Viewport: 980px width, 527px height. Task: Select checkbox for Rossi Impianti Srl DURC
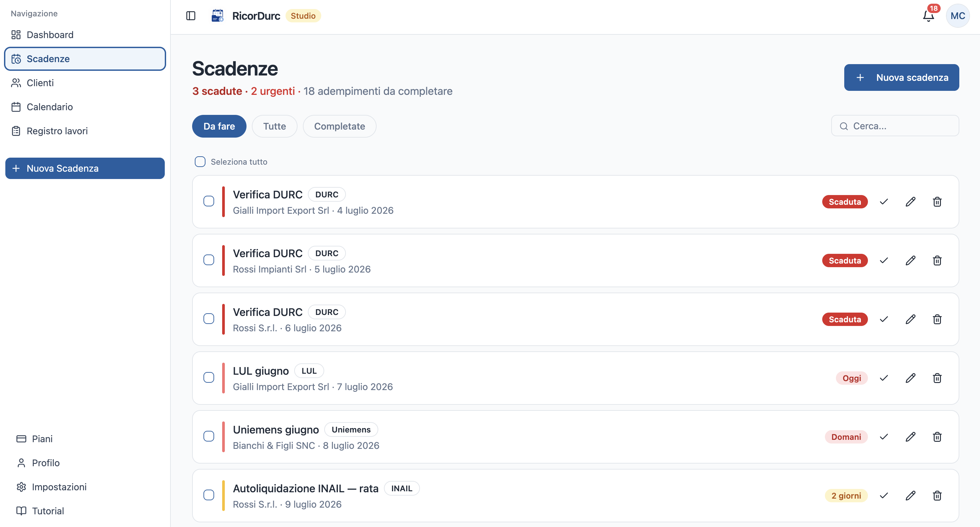[209, 260]
